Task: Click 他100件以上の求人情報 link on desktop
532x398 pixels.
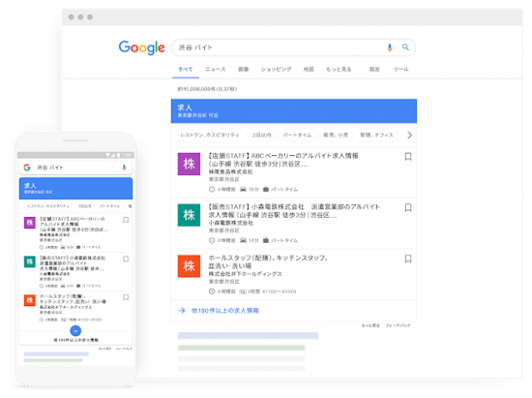Action: pyautogui.click(x=225, y=311)
